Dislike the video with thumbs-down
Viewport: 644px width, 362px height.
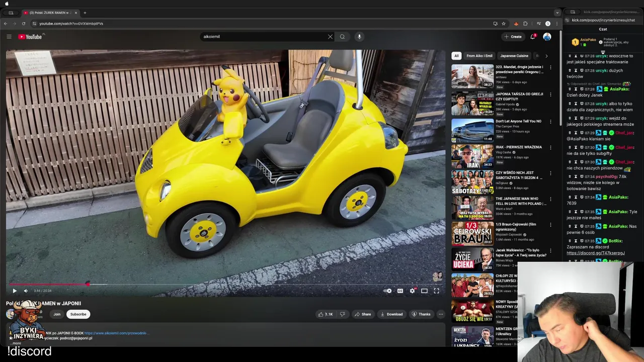pyautogui.click(x=342, y=314)
